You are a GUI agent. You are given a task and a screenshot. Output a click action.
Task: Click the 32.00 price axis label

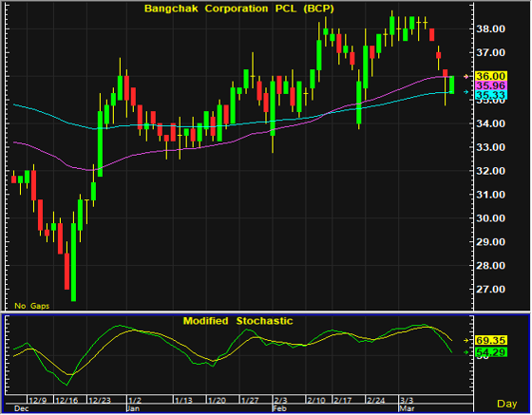click(x=490, y=171)
